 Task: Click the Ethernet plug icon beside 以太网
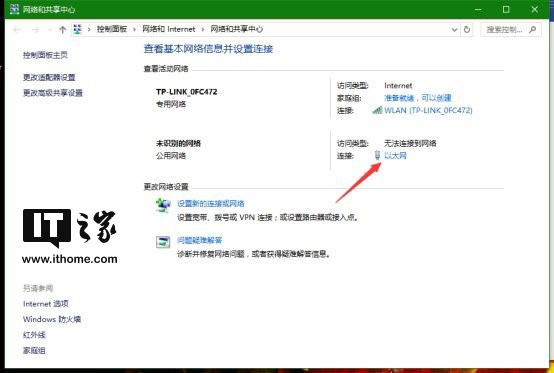point(377,155)
